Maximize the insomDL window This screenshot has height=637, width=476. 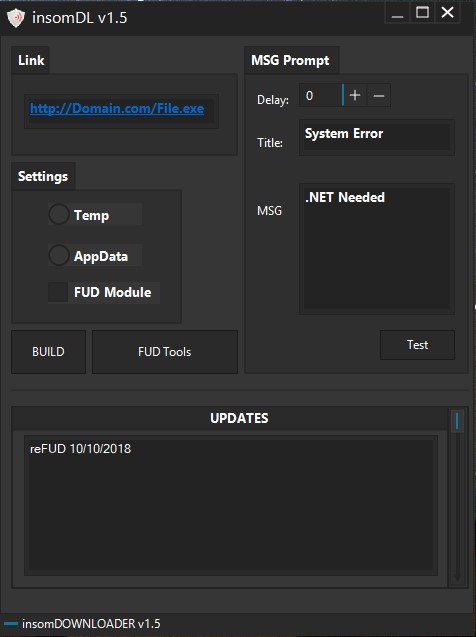pos(422,13)
